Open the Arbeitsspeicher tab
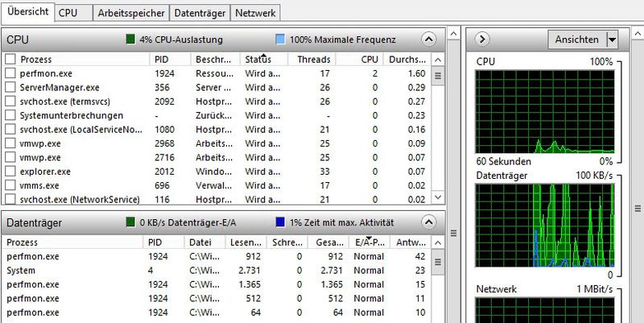Screen dimensions: 644x323 131,13
